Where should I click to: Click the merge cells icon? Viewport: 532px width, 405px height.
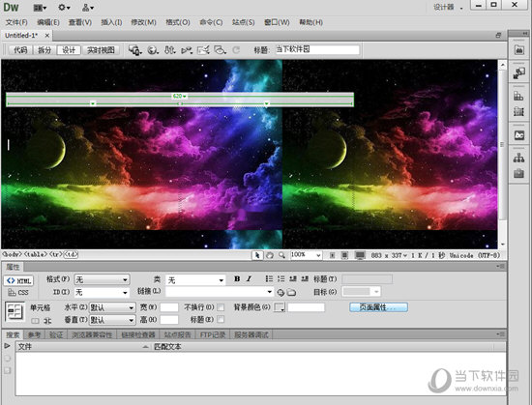pos(35,320)
